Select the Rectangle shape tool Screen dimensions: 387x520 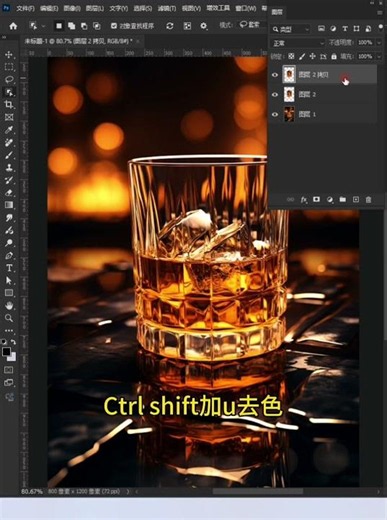(9, 293)
